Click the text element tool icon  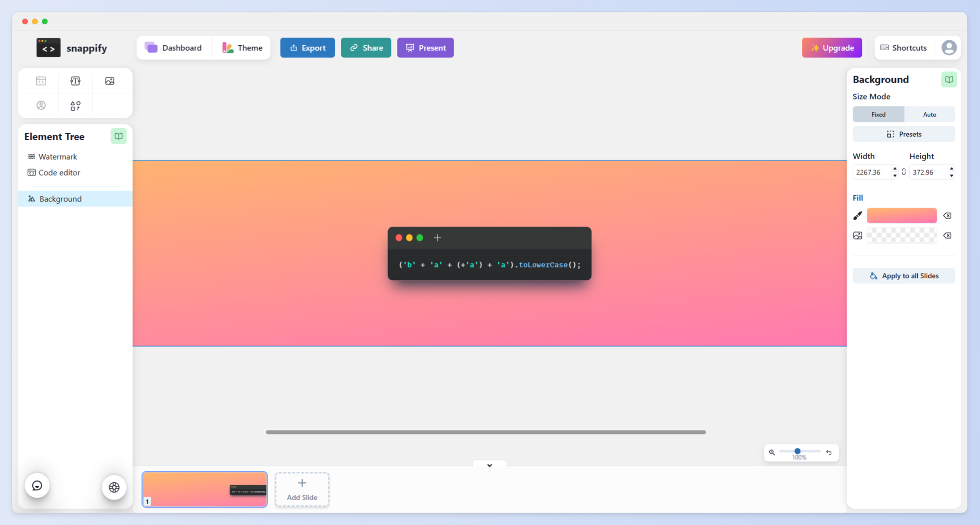click(x=75, y=81)
